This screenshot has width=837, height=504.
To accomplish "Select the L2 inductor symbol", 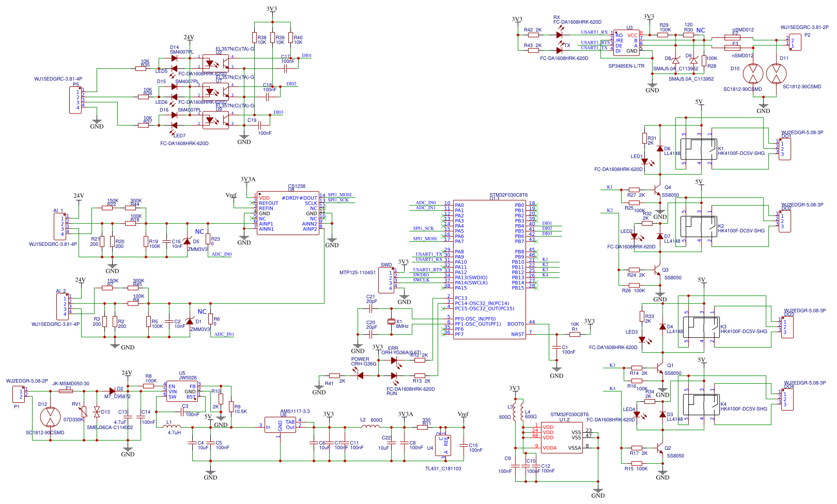I will pyautogui.click(x=369, y=427).
